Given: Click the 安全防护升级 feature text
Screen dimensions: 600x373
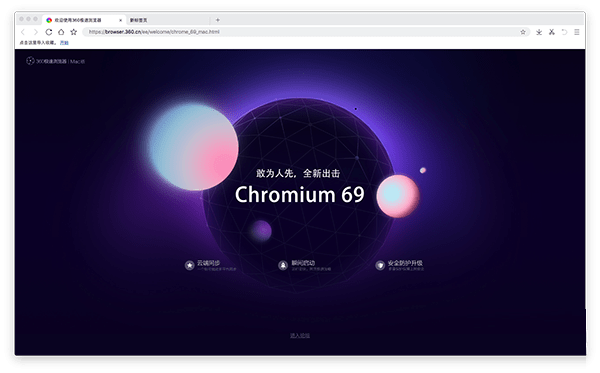Looking at the screenshot, I should click(x=405, y=263).
